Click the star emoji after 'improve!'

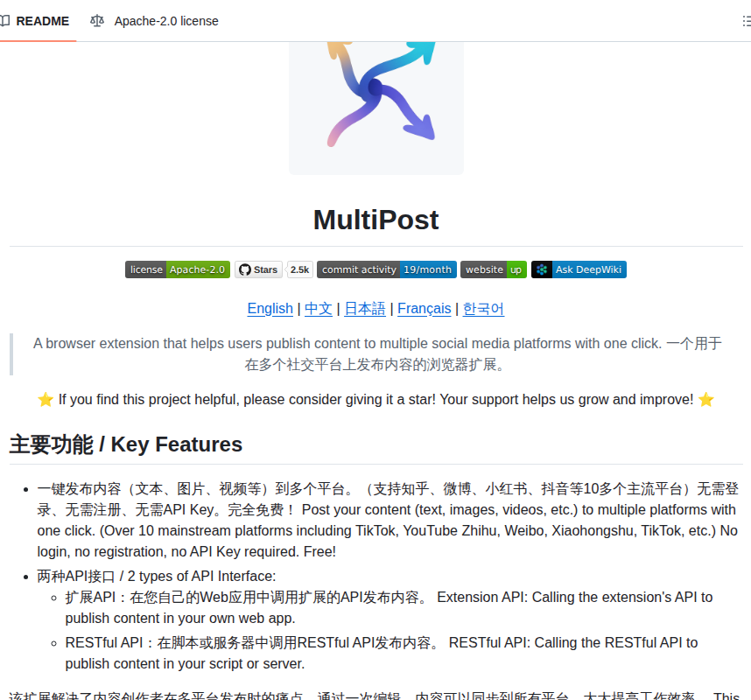pos(706,399)
